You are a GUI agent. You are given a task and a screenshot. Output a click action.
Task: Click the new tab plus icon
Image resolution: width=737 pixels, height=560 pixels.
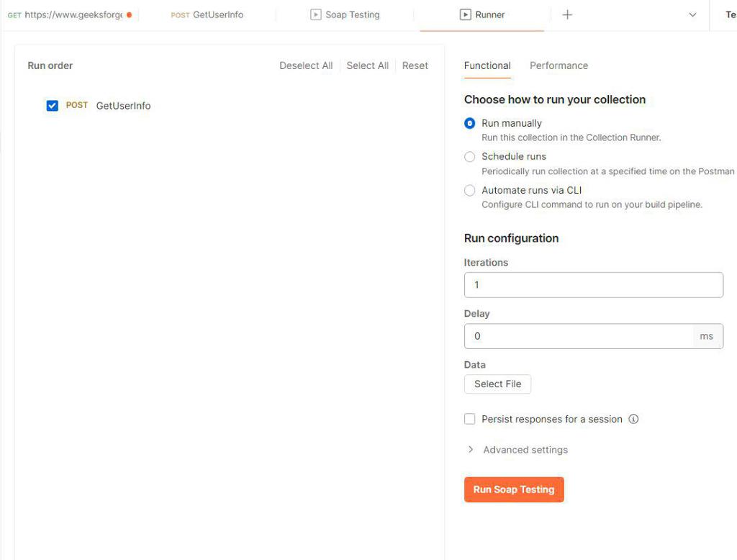[567, 14]
